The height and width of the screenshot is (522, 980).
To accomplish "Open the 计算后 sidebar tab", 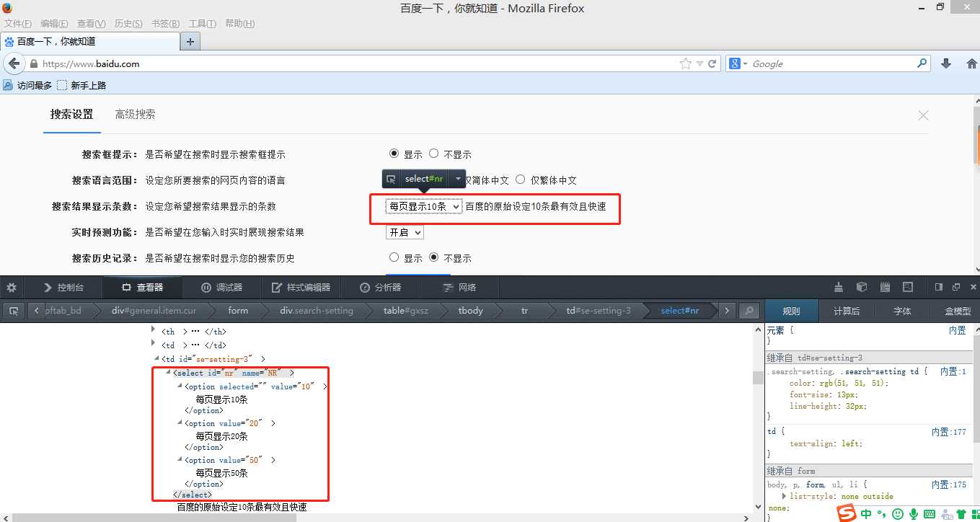I will coord(847,311).
